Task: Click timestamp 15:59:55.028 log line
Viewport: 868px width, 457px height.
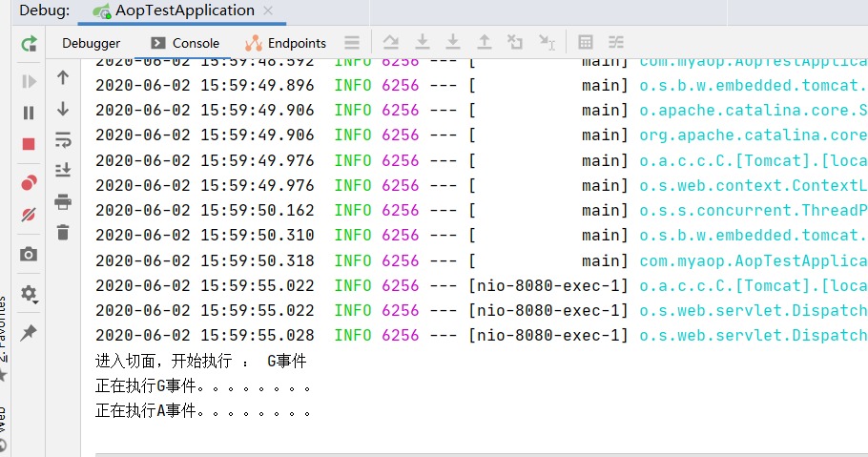Action: 258,335
